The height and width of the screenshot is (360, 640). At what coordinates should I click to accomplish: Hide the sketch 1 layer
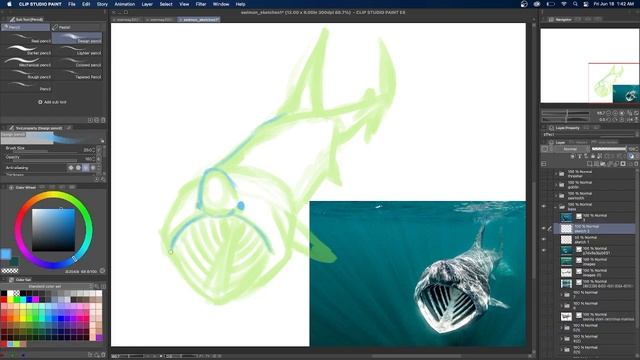click(544, 239)
